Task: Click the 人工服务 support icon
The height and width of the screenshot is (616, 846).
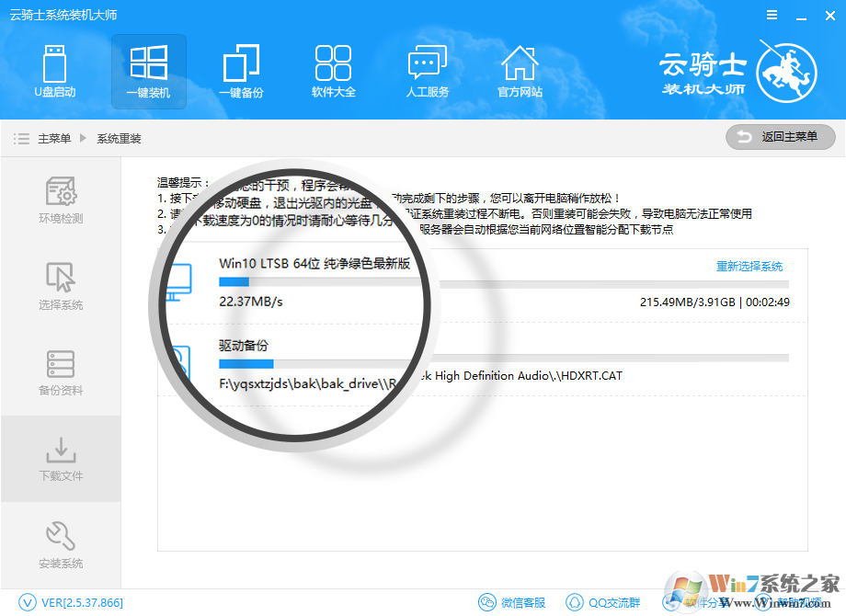Action: click(428, 71)
